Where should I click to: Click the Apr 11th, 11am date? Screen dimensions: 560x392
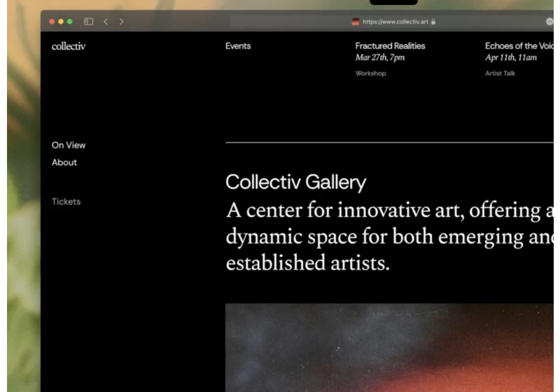click(511, 57)
